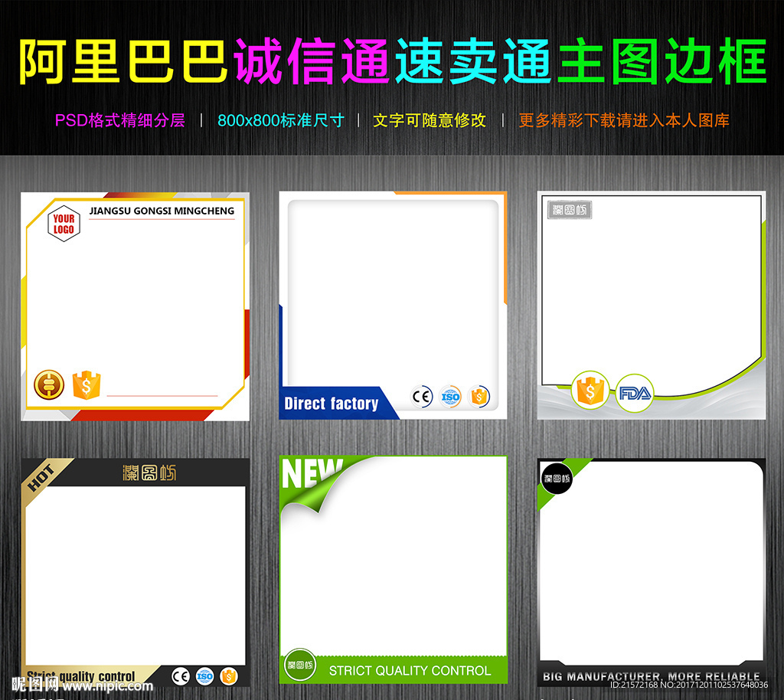Click the CE icon in the HOT frame

[x=181, y=676]
